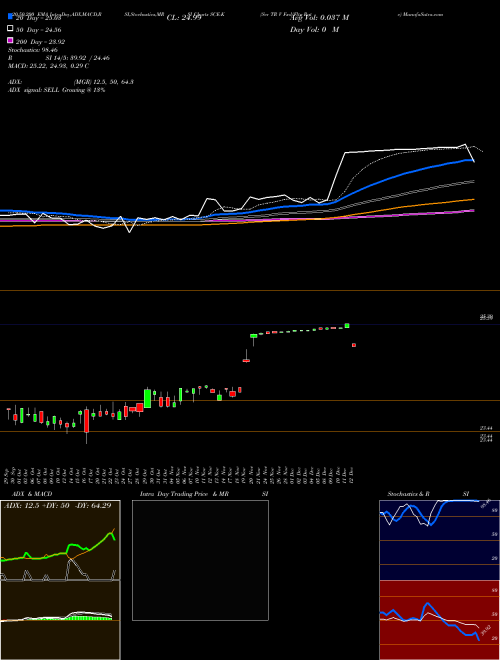Open the ADX indicator chart thumbnail
The image size is (500, 660).
60,540
